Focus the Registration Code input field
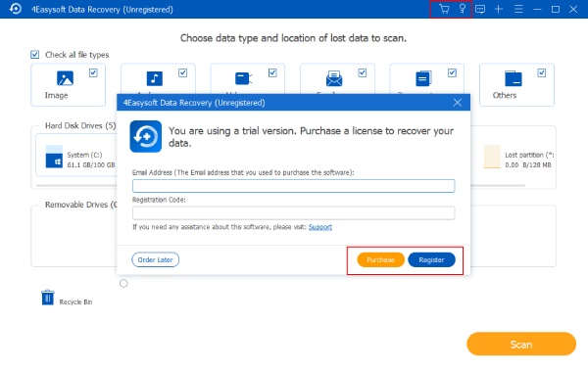Screen dimensions: 588x370 [x=294, y=213]
